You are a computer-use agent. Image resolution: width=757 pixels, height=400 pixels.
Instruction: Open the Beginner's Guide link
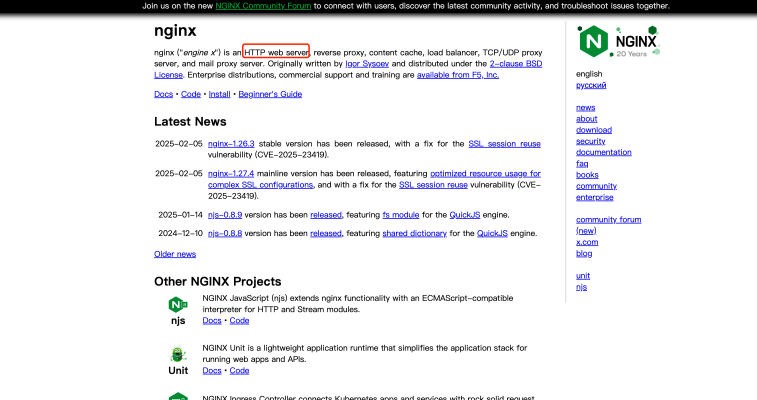pyautogui.click(x=270, y=94)
